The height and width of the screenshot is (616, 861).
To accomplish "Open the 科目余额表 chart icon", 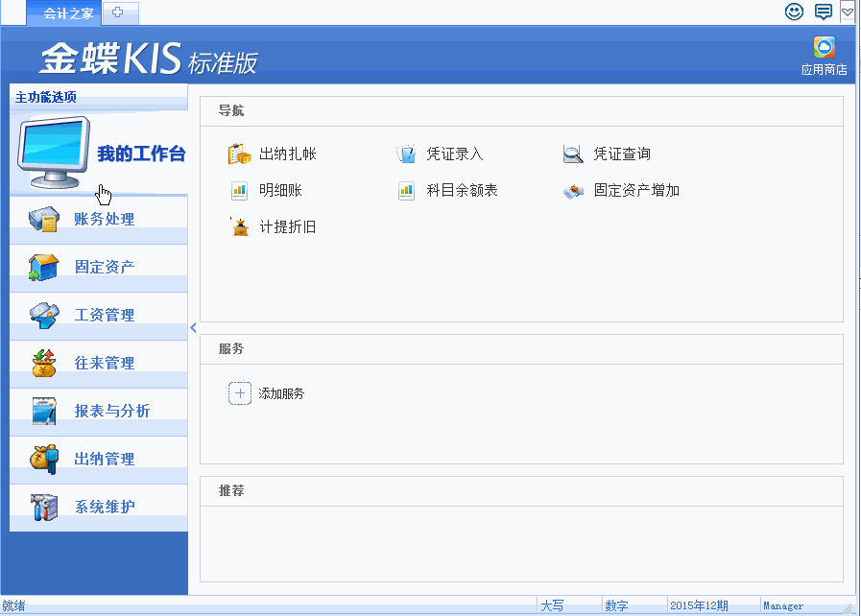I will coord(406,190).
